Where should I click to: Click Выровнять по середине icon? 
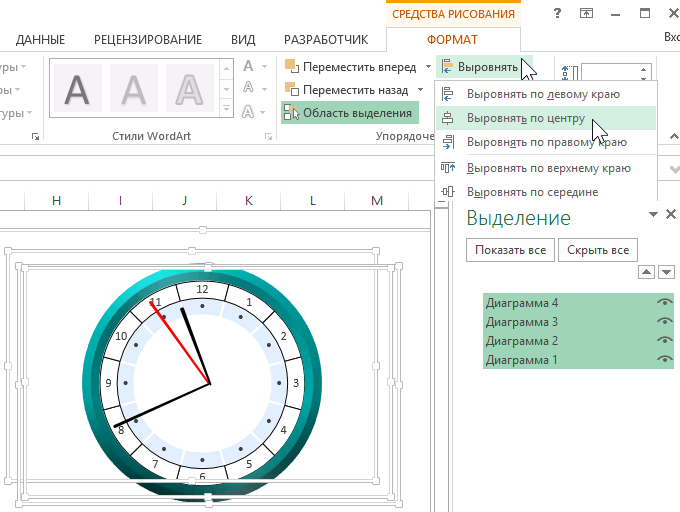pyautogui.click(x=448, y=191)
